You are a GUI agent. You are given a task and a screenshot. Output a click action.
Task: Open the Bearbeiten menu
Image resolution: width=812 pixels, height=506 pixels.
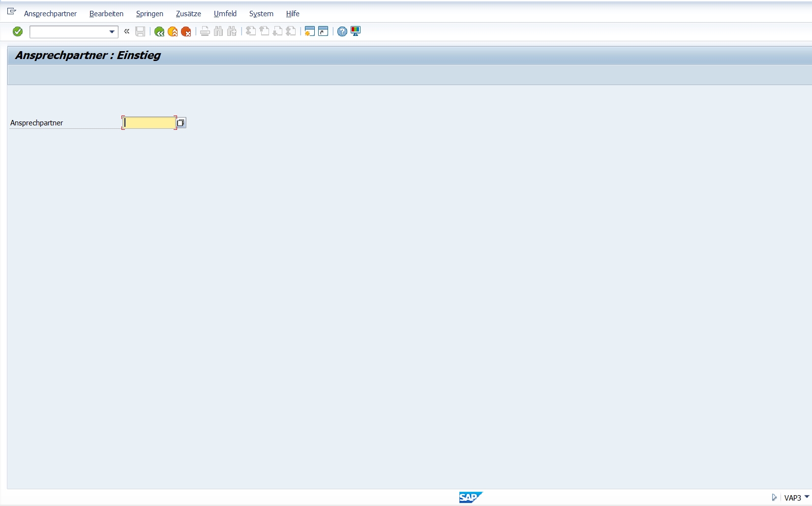coord(106,14)
